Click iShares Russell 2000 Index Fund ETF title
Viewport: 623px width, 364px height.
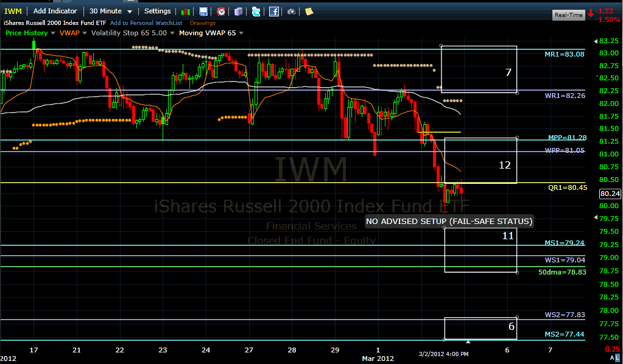[55, 23]
